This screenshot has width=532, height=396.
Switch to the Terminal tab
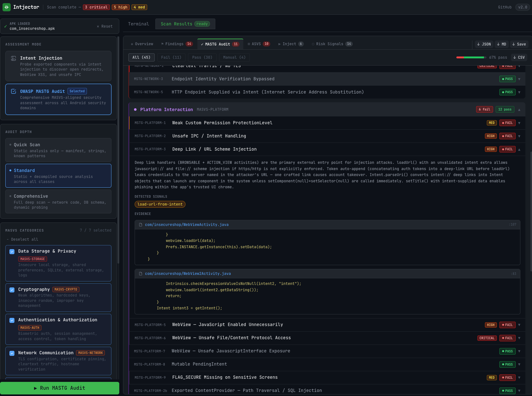(138, 24)
